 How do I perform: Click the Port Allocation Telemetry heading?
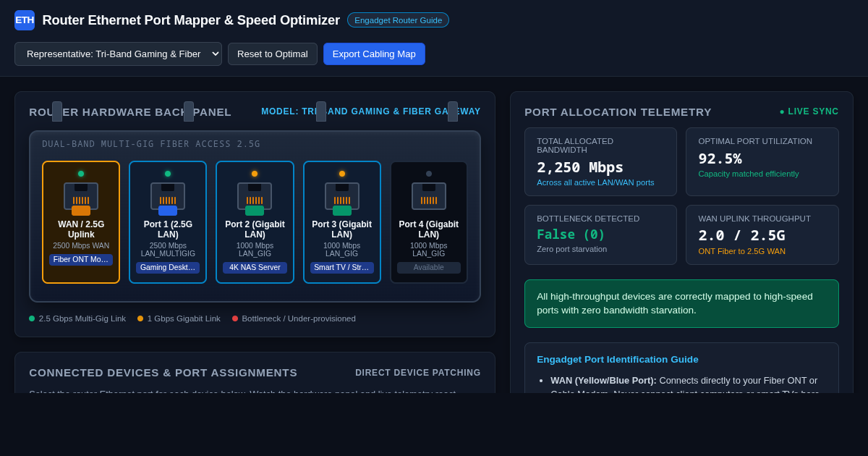point(618,112)
